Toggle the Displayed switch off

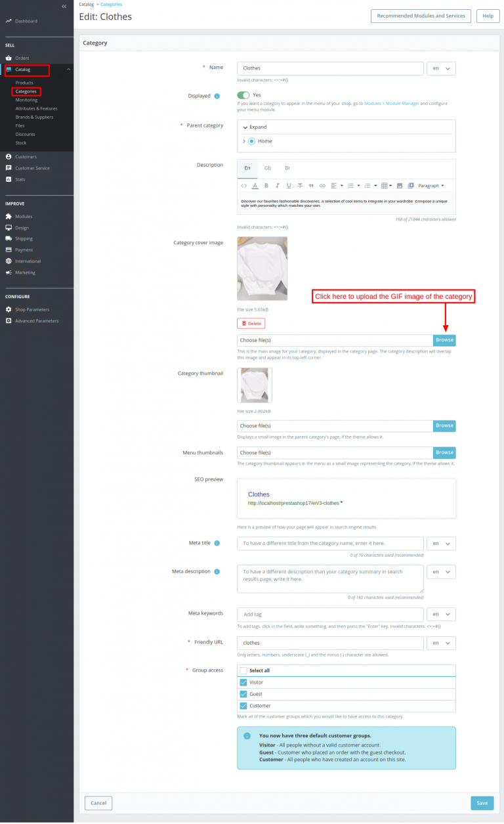(243, 95)
